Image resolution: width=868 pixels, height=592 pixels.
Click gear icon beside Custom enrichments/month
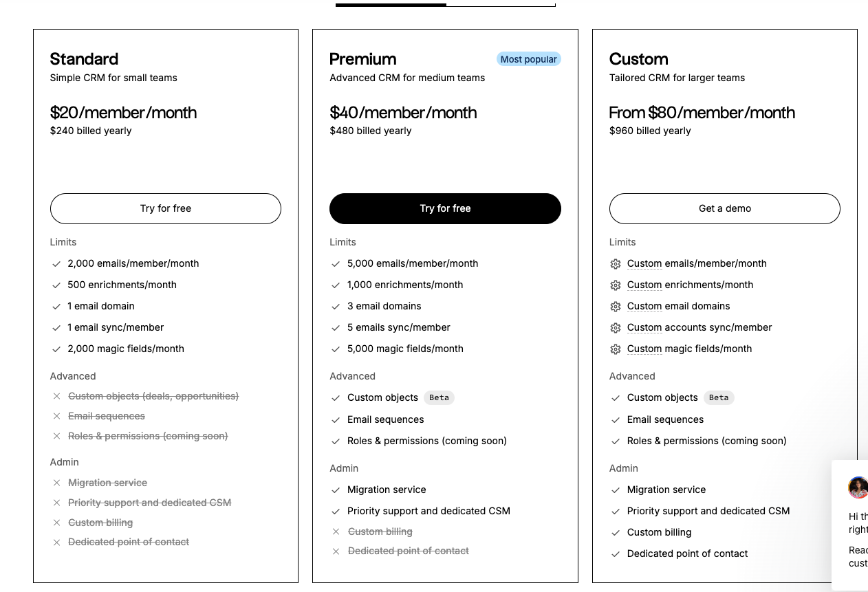[x=616, y=285]
